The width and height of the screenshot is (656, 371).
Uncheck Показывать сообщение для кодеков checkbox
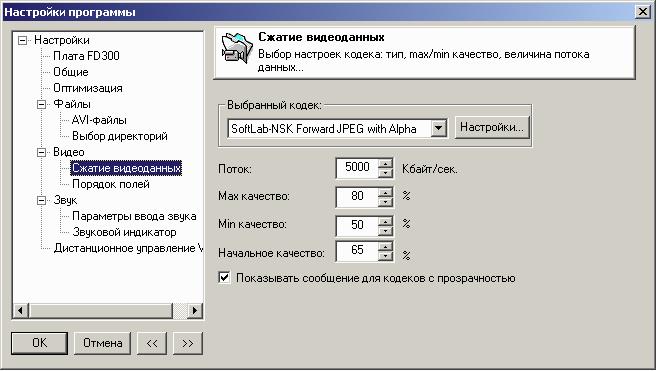225,277
